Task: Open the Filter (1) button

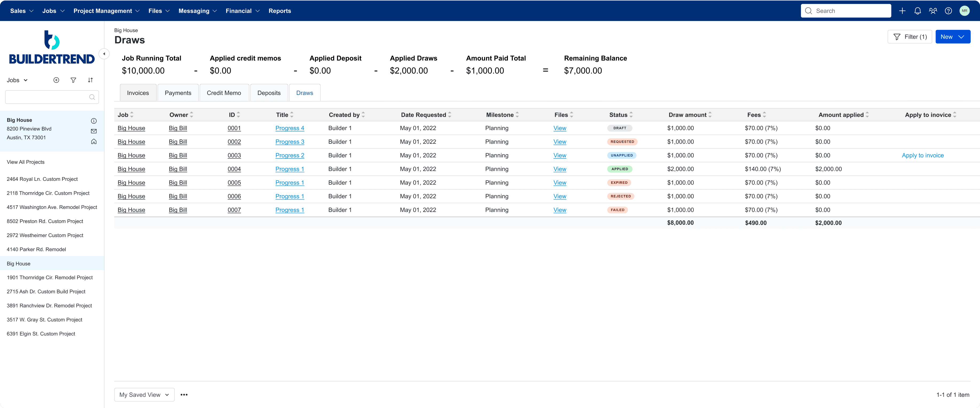Action: [x=909, y=37]
